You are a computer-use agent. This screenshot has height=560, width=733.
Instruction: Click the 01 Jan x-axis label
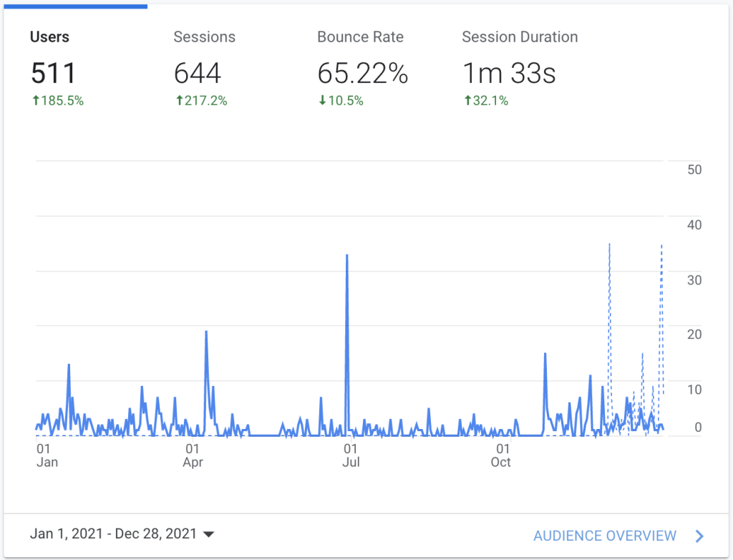point(46,455)
